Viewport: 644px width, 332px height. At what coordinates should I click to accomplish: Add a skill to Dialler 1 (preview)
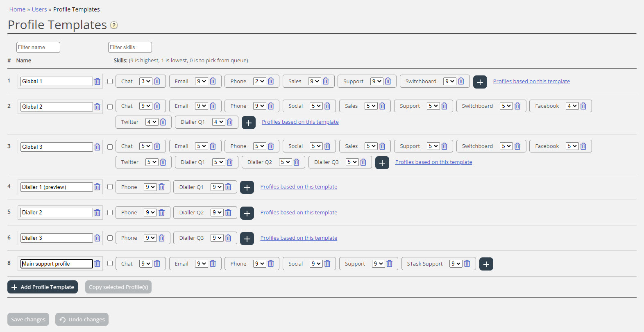click(x=247, y=187)
